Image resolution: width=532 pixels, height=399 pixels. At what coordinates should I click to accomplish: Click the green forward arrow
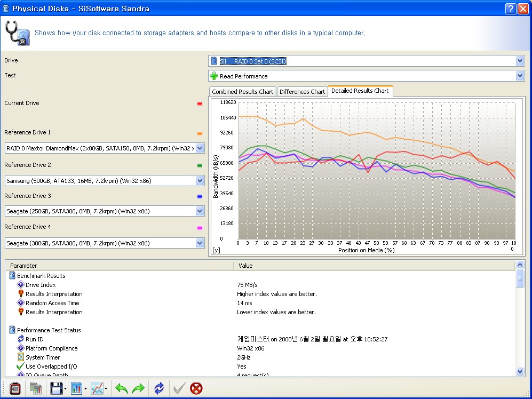pyautogui.click(x=138, y=388)
